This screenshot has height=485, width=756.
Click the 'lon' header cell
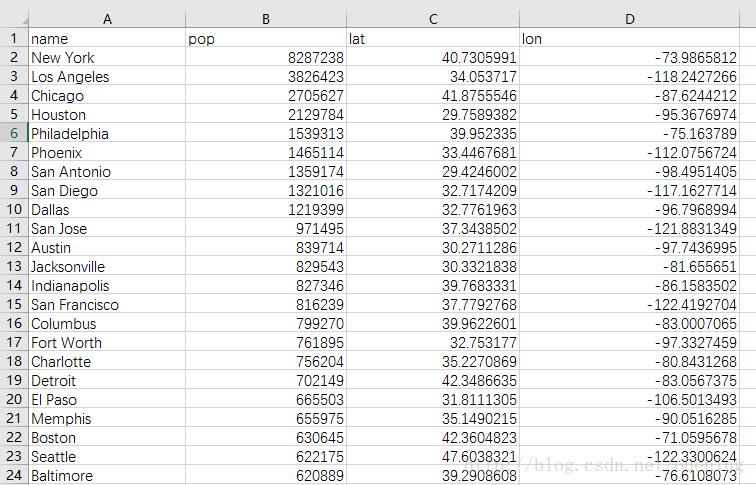click(630, 38)
